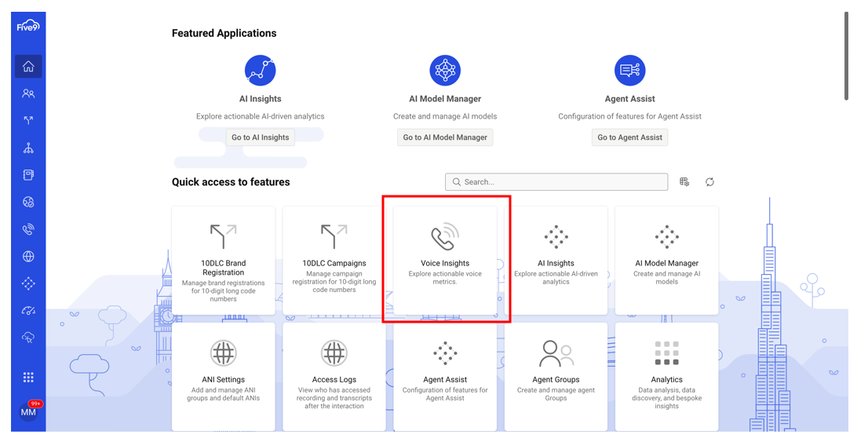Open the gauge dashboard sidebar icon

[28, 311]
